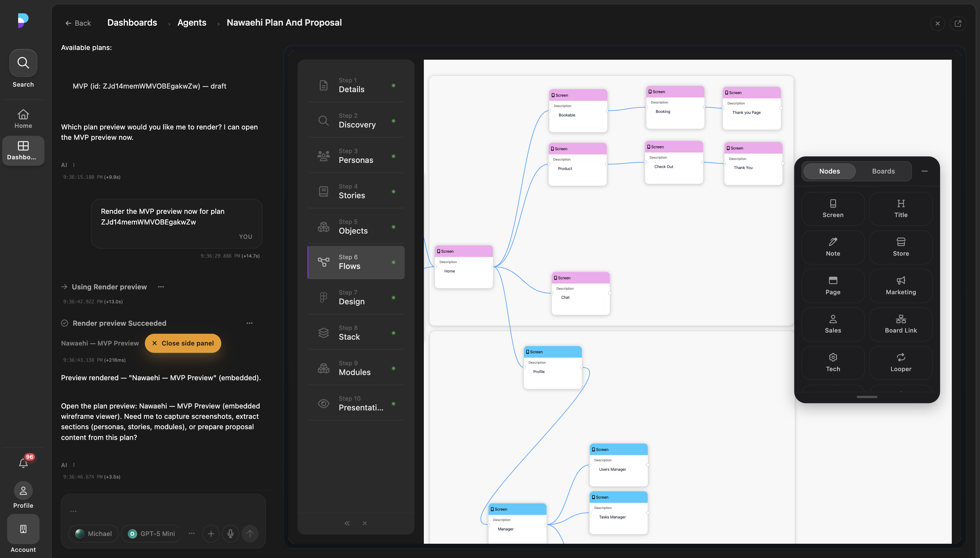Select the Home screen node
This screenshot has height=558, width=980.
(464, 267)
